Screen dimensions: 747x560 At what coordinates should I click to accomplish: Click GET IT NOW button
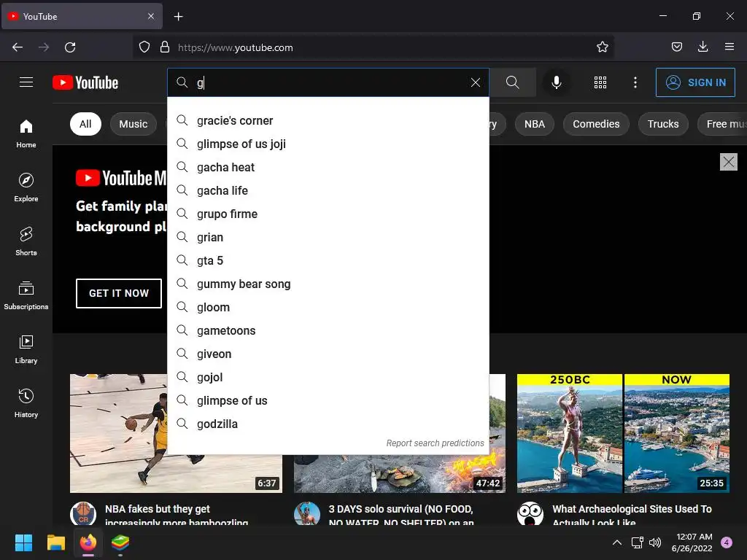(119, 293)
